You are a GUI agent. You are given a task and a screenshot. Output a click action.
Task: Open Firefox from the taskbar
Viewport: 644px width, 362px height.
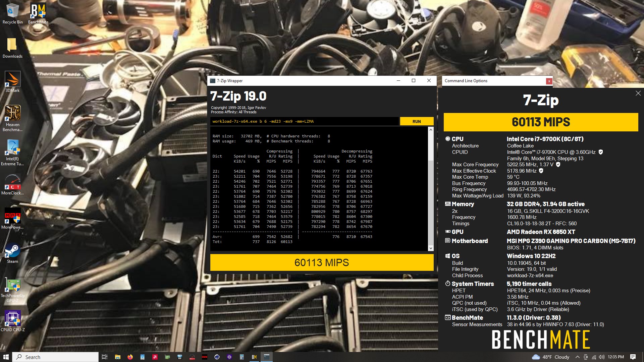[130, 357]
